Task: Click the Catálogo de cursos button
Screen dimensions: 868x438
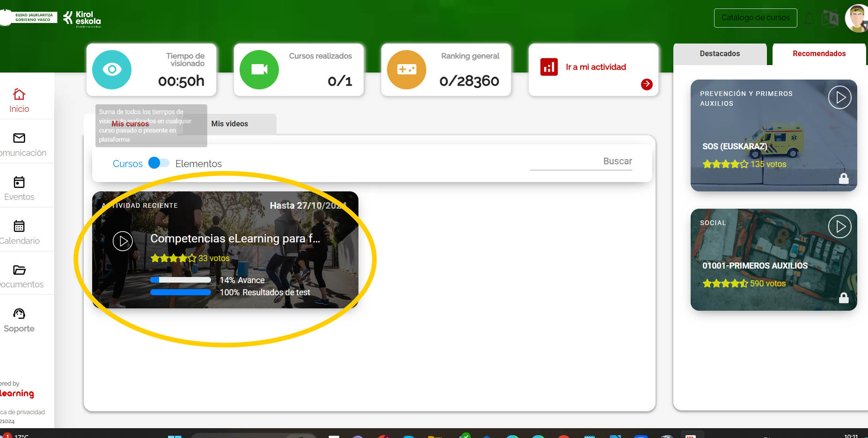Action: (x=755, y=18)
